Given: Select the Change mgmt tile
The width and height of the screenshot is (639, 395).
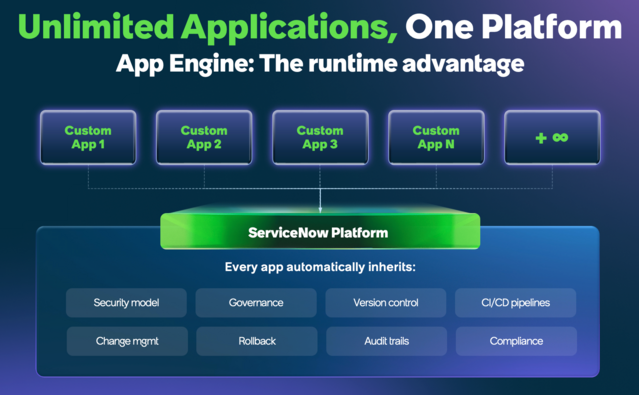Looking at the screenshot, I should point(127,341).
